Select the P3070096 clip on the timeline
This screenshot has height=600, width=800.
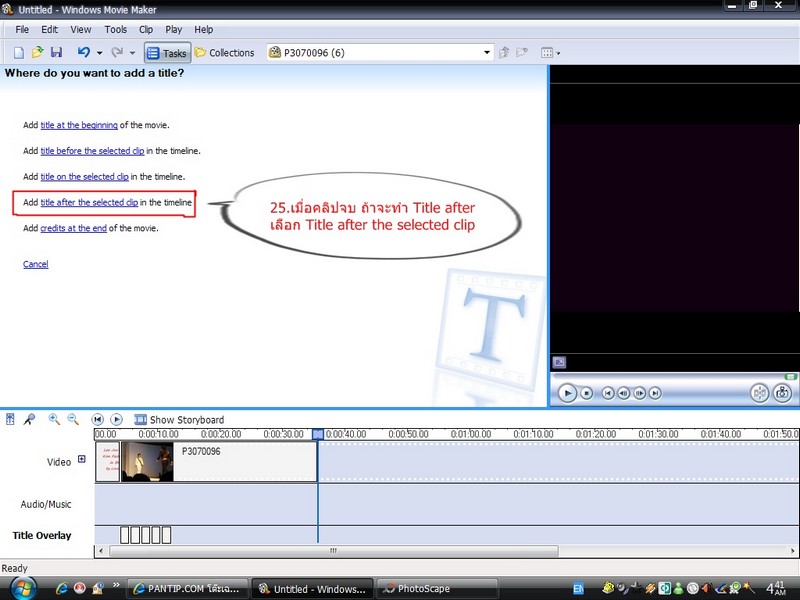coord(219,462)
